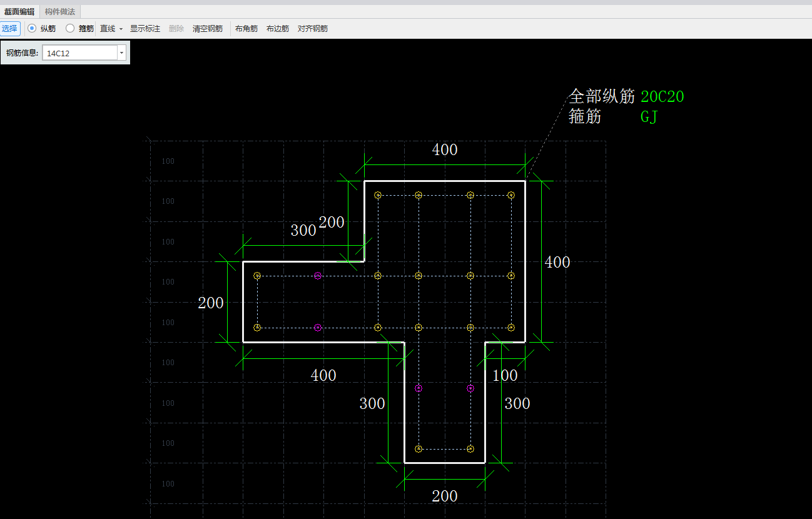Select the top-right yellow corner rebar
The width and height of the screenshot is (812, 519).
[511, 195]
